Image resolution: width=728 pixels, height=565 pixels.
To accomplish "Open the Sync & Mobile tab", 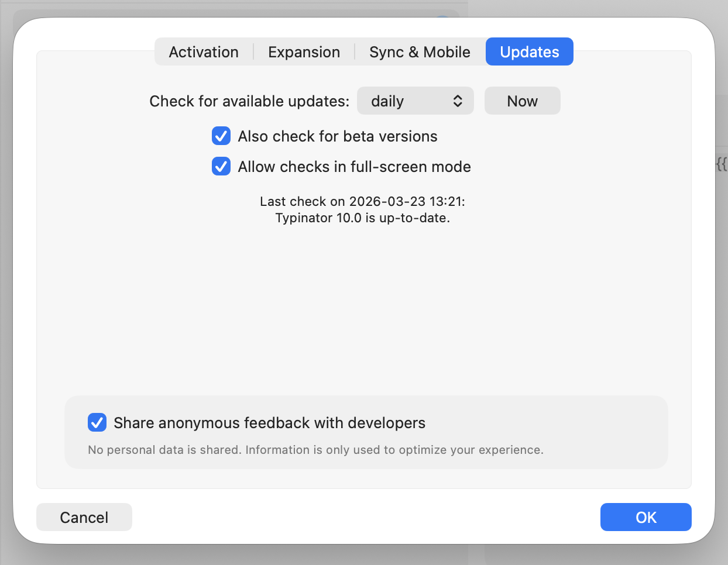I will click(x=419, y=51).
